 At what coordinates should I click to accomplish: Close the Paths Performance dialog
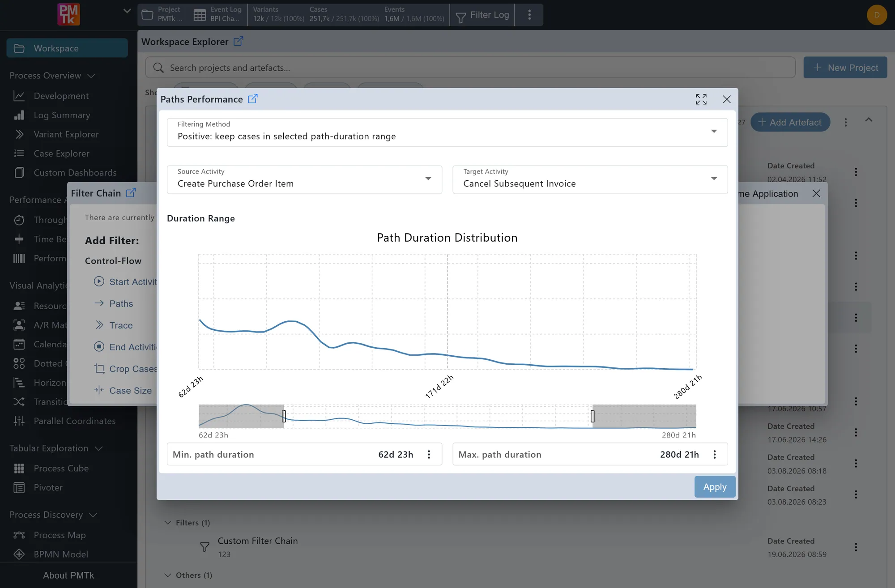727,99
